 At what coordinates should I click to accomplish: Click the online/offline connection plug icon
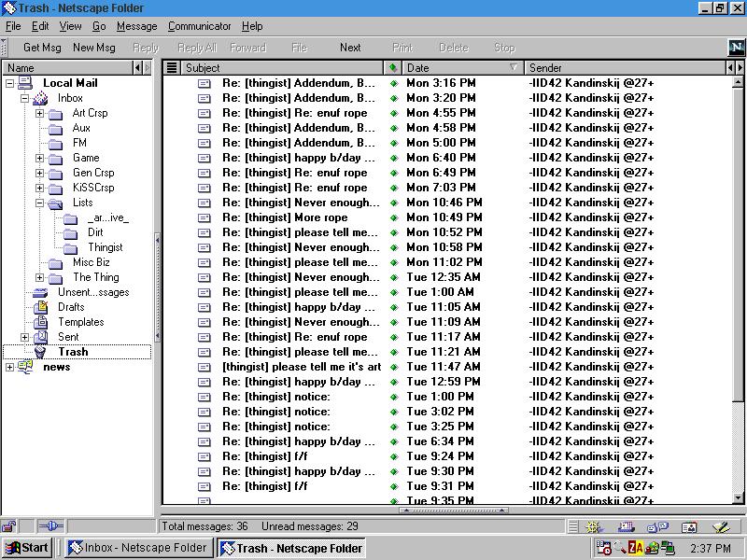coord(50,526)
